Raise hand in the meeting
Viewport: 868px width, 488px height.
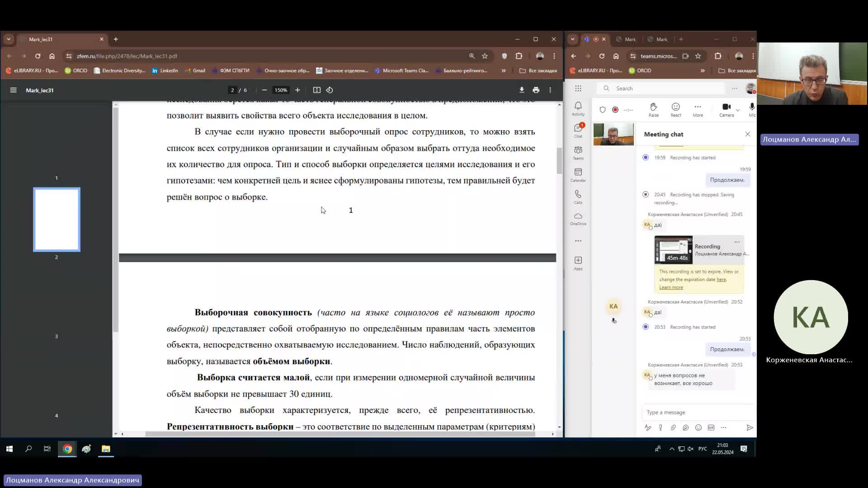tap(654, 109)
